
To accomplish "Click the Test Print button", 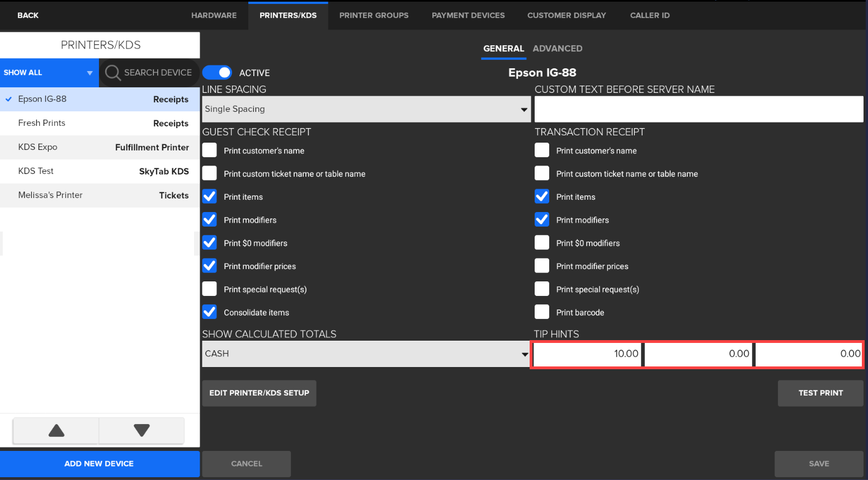I will coord(820,393).
